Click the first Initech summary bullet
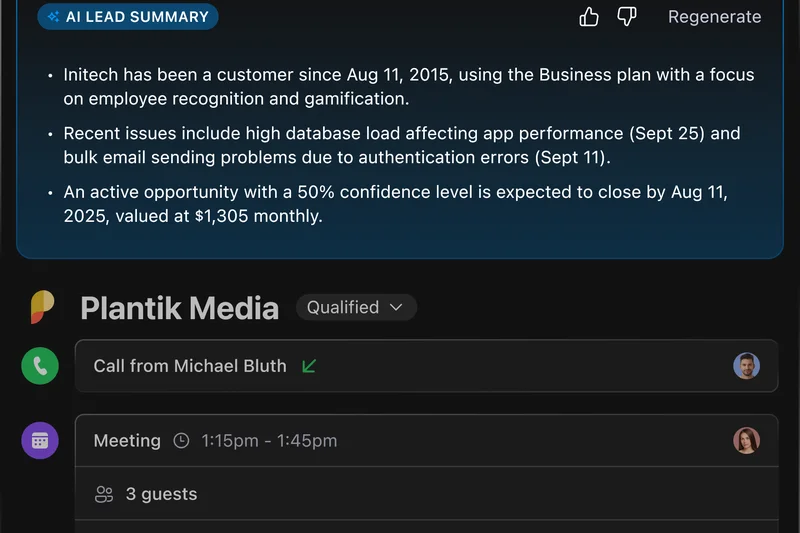 pyautogui.click(x=408, y=87)
